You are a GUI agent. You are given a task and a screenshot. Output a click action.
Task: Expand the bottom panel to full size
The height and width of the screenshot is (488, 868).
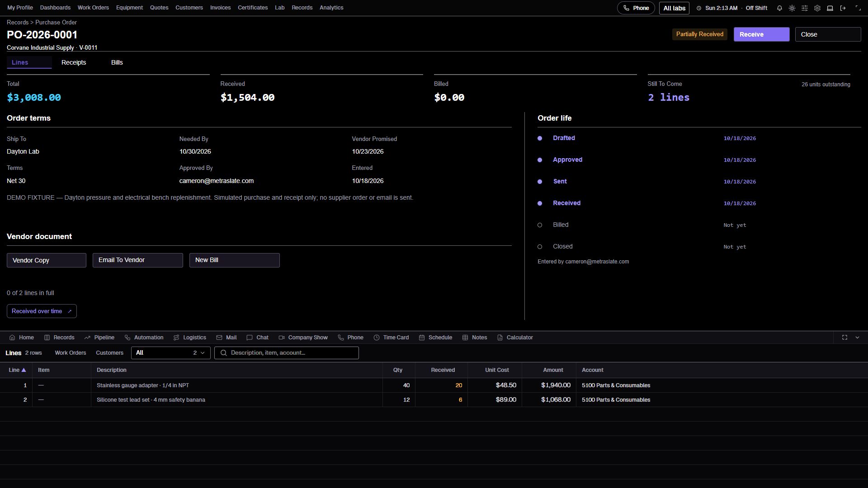(x=844, y=338)
